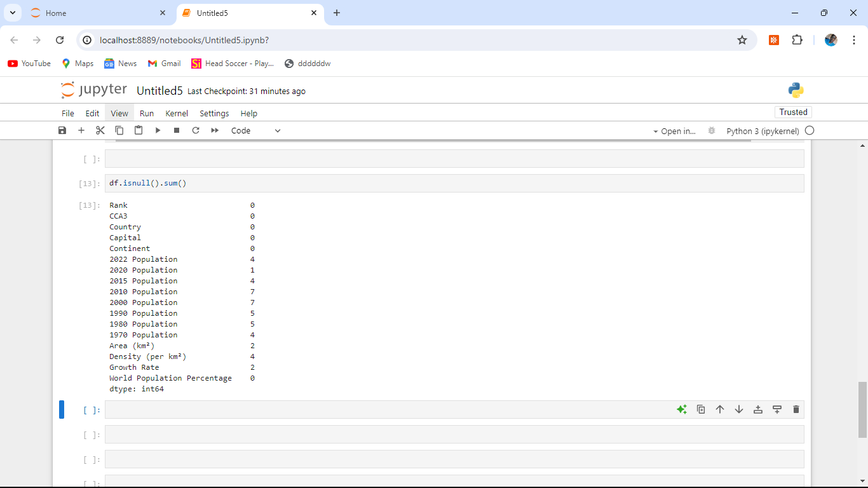Rename the notebook title Untitled5

click(x=160, y=91)
